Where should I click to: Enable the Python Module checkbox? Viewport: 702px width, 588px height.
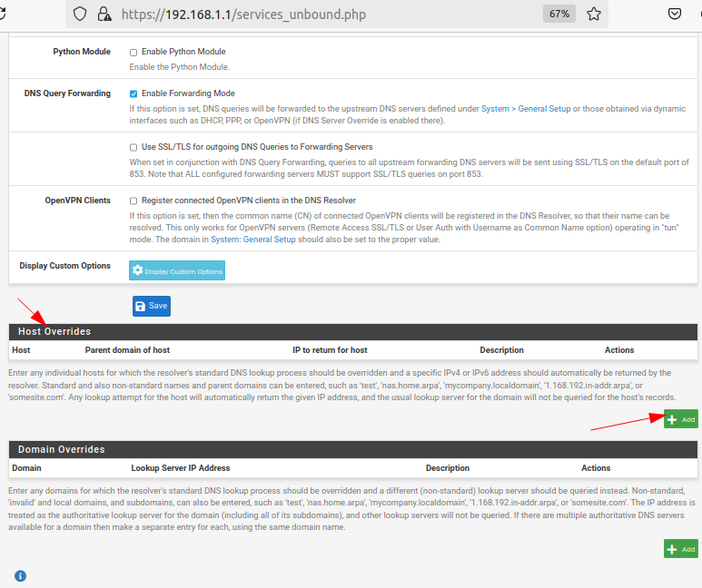click(x=133, y=52)
